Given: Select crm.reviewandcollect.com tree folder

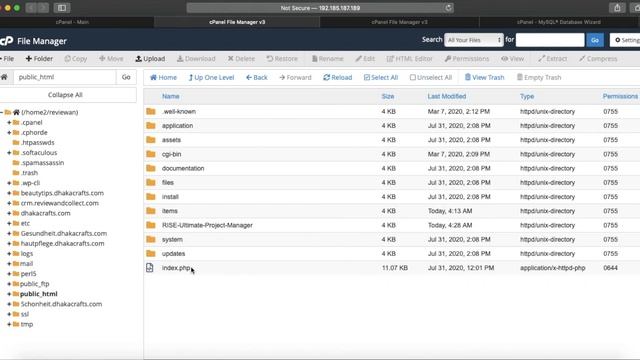Looking at the screenshot, I should click(60, 203).
